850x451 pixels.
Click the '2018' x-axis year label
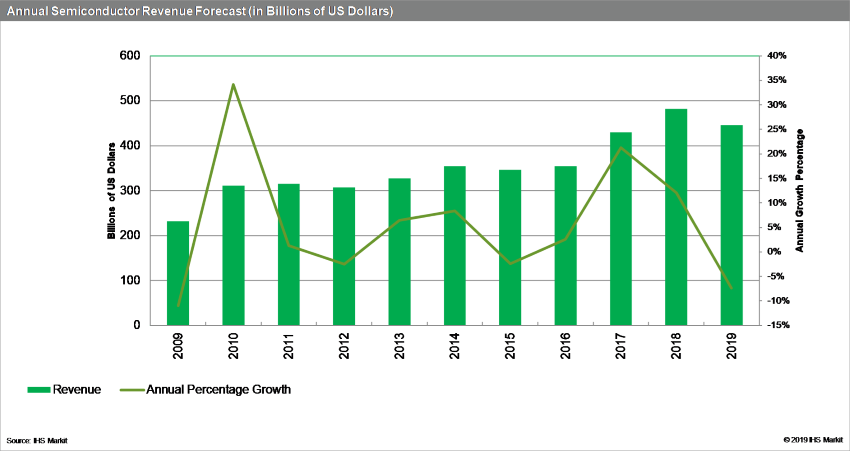pos(677,346)
